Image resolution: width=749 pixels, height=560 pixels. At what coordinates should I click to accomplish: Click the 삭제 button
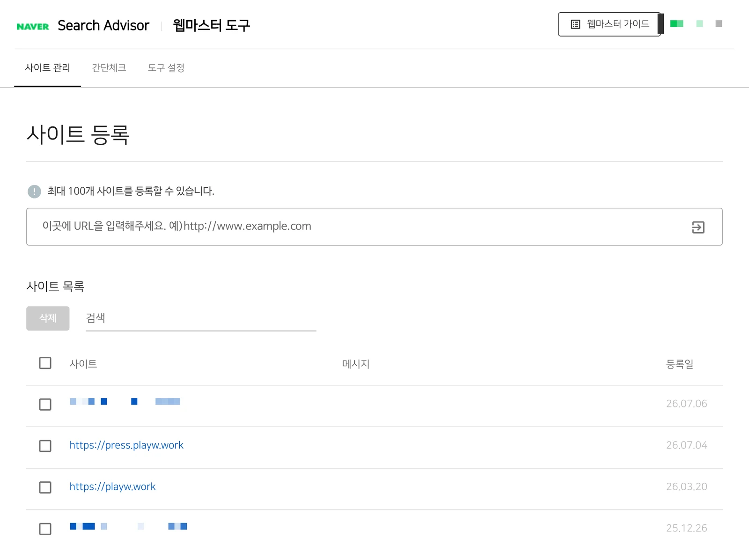click(x=48, y=318)
